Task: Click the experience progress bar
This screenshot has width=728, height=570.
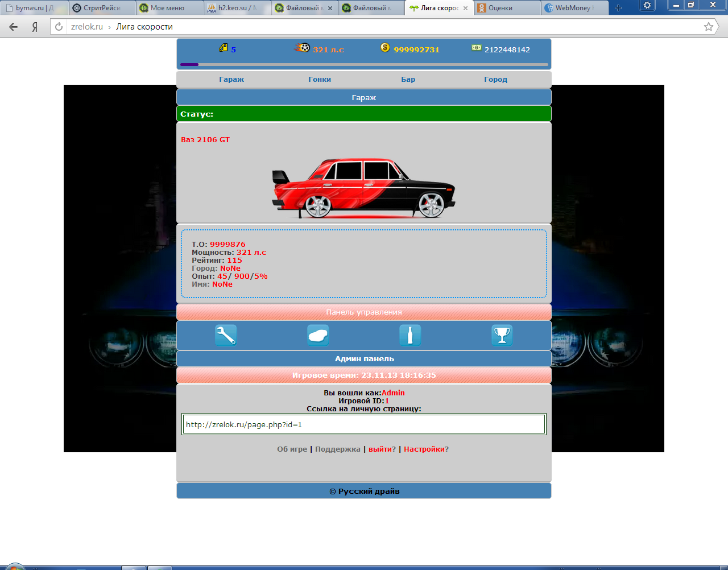Action: [364, 65]
